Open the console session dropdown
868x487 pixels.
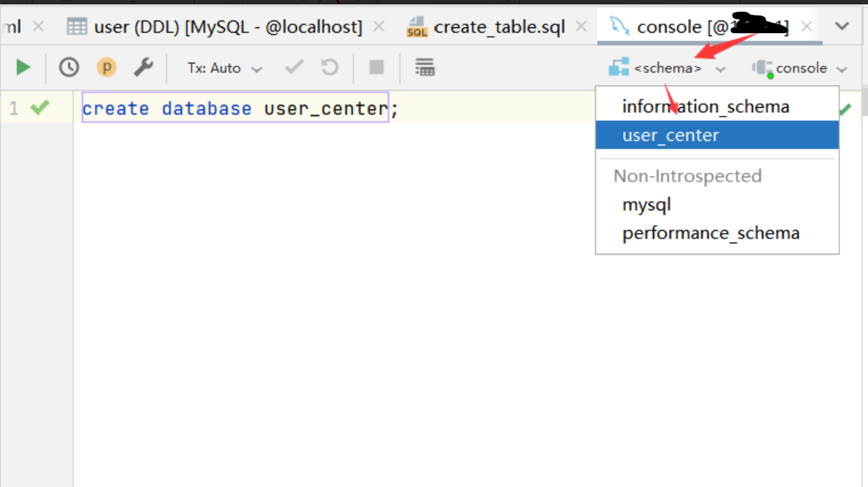point(800,68)
